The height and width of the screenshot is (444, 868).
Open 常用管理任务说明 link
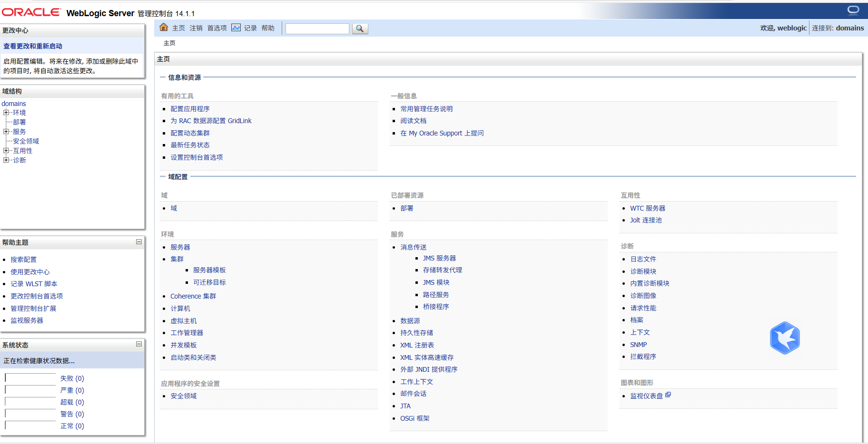pos(427,109)
